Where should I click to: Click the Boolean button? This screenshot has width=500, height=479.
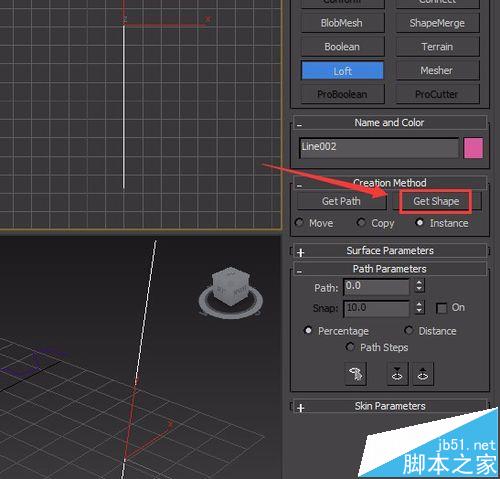[342, 47]
